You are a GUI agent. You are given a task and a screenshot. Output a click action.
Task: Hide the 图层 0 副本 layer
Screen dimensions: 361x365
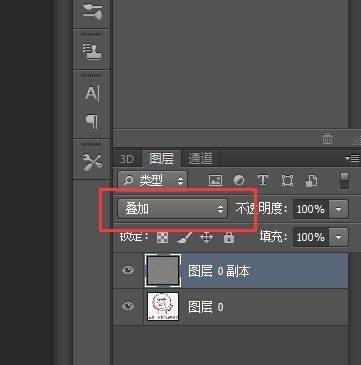point(128,270)
